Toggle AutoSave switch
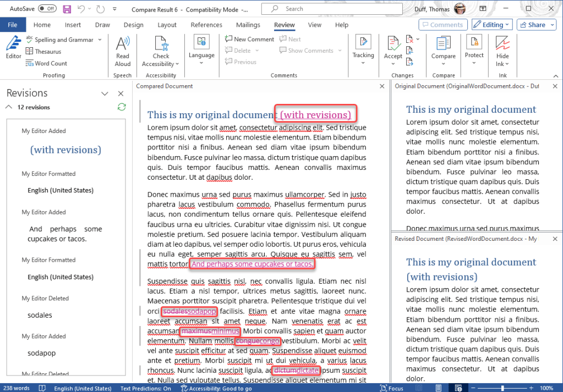 pyautogui.click(x=47, y=9)
